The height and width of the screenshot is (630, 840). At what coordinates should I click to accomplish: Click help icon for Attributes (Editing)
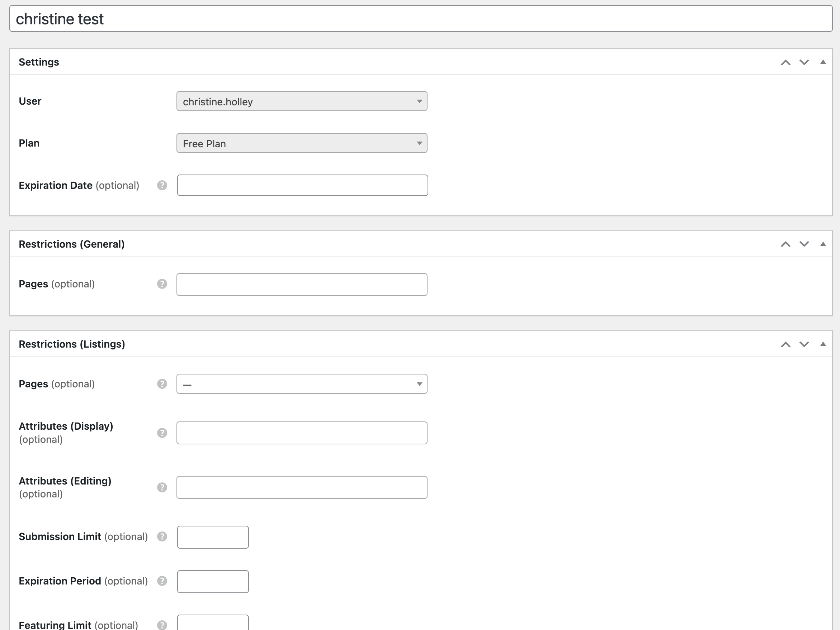[162, 487]
